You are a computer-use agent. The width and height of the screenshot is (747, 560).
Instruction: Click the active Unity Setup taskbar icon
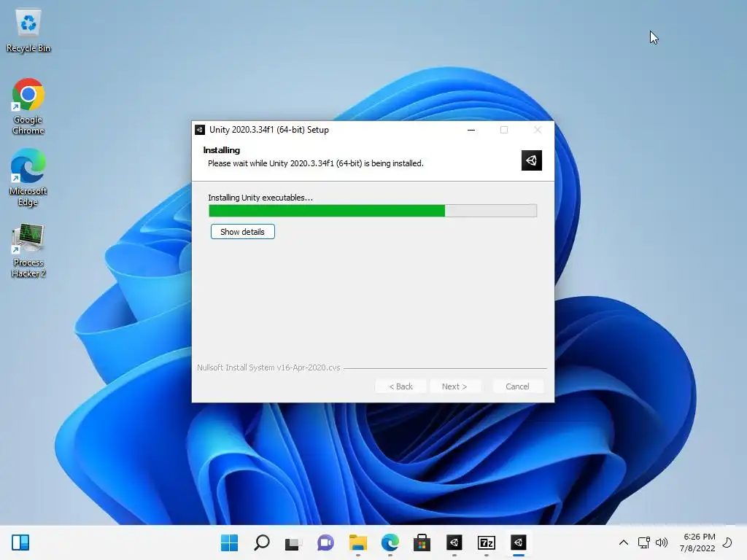pos(519,542)
